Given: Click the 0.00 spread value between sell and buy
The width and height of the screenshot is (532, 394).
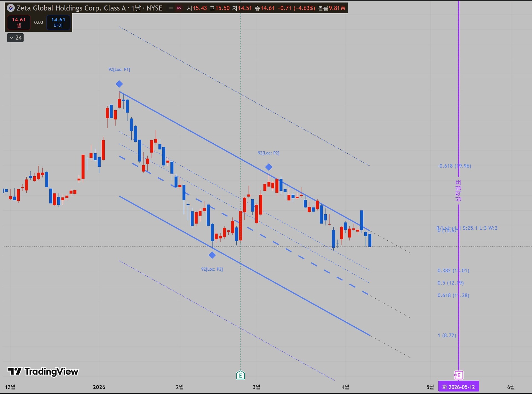Looking at the screenshot, I should coord(39,22).
